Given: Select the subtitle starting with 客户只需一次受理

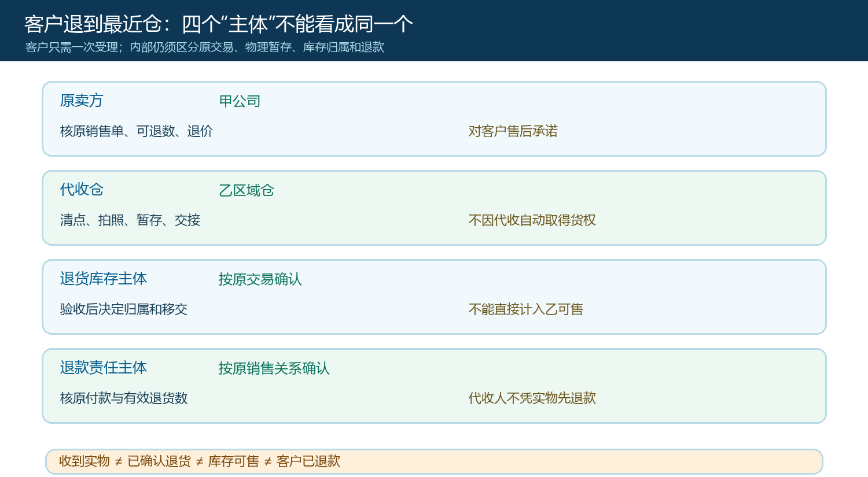Looking at the screenshot, I should tap(205, 47).
